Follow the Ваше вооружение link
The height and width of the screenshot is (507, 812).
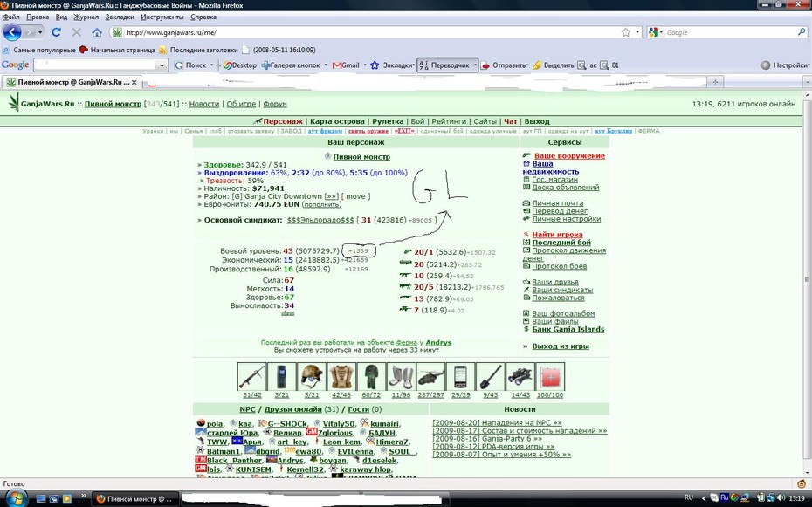tap(569, 155)
